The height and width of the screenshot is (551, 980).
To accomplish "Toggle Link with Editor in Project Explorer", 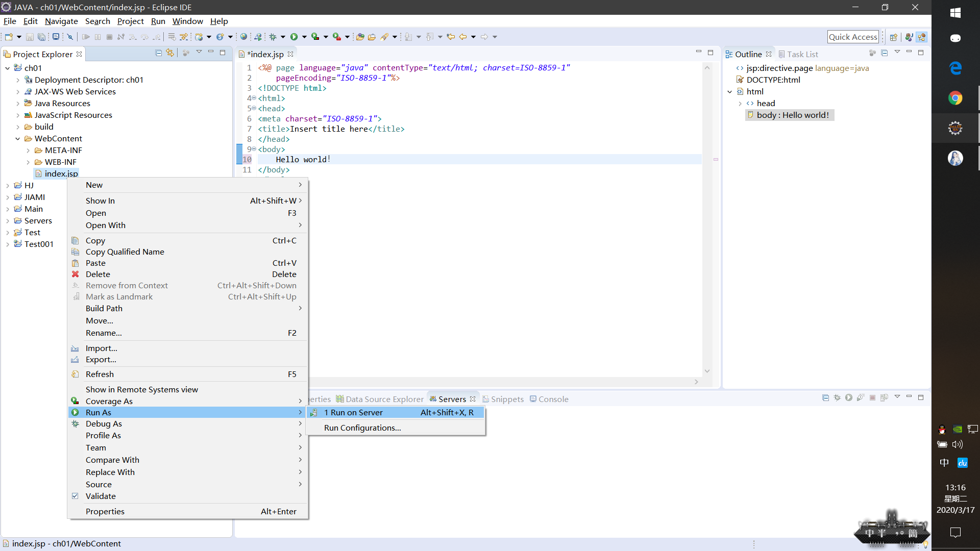I will (x=170, y=53).
